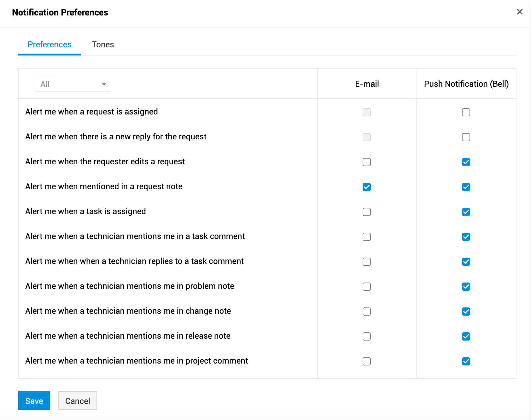Disable push alert for mentioned in request note
This screenshot has width=531, height=420.
466,187
